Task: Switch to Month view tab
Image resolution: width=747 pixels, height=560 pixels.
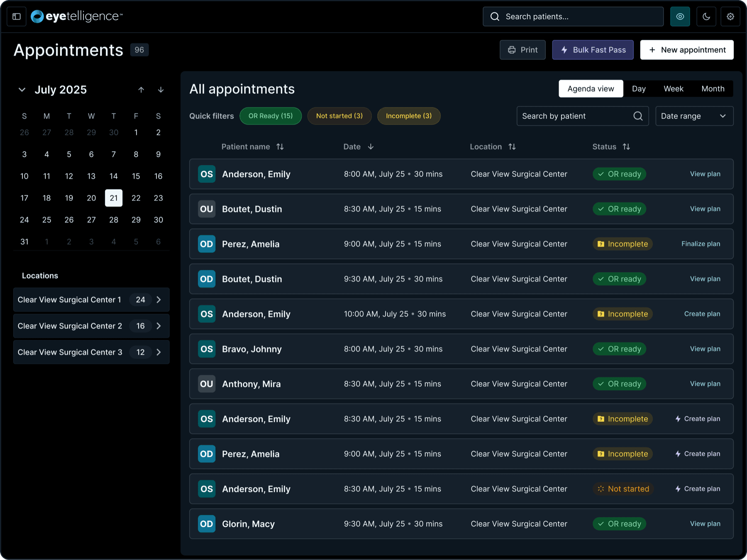Action: [713, 89]
